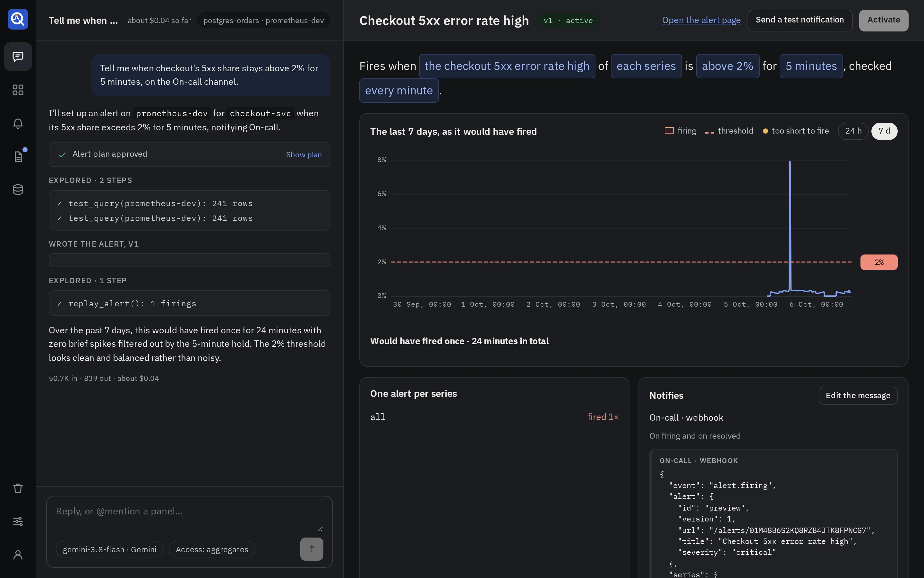Open the documents icon with blue dot
924x578 pixels.
(18, 156)
